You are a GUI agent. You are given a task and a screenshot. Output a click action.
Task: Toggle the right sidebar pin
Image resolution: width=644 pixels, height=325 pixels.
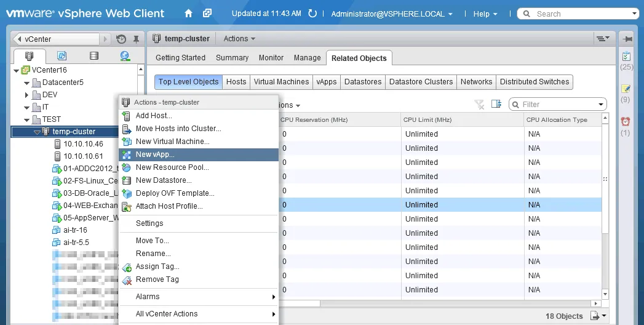click(x=627, y=39)
